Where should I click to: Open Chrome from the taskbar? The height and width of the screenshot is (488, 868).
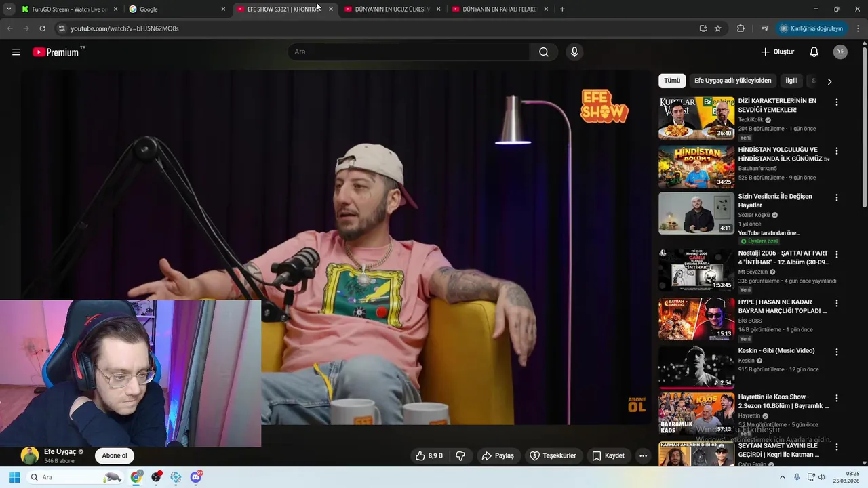coord(136,477)
